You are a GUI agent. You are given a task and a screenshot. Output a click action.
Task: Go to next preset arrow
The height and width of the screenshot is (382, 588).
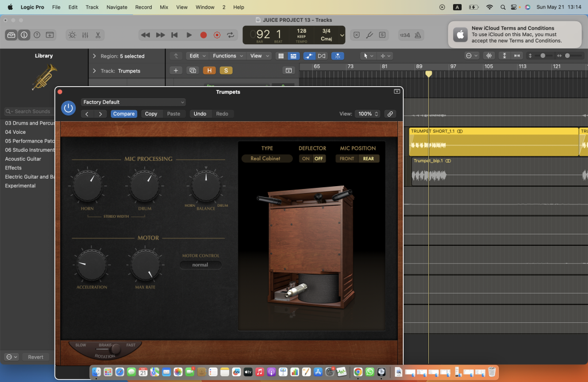tap(100, 114)
